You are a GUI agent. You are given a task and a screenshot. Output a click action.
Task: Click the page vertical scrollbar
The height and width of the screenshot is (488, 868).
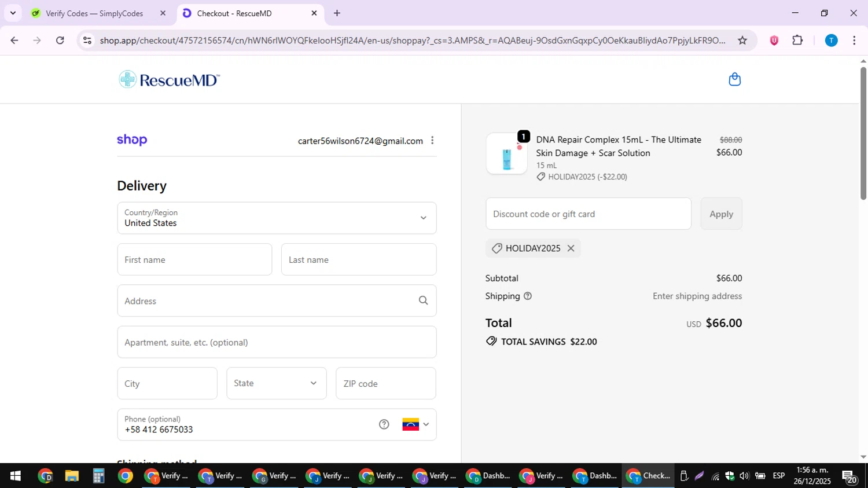coord(863,133)
